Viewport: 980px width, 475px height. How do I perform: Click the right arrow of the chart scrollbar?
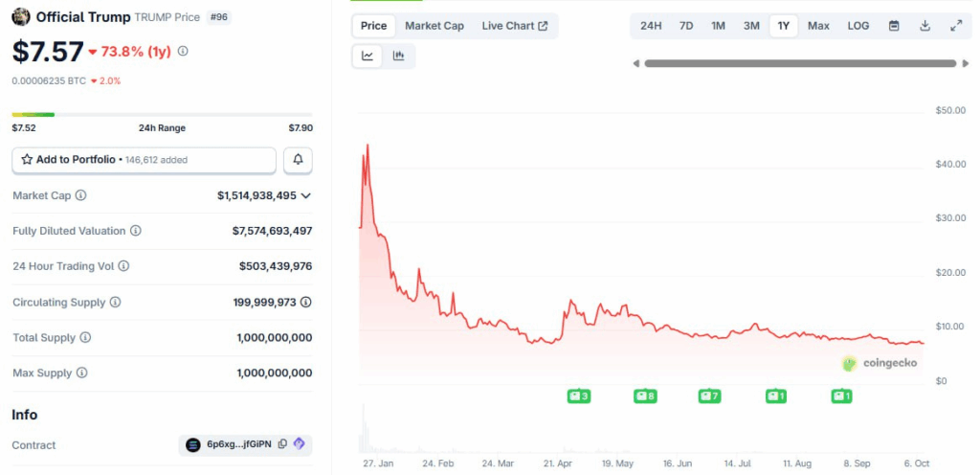[x=965, y=64]
